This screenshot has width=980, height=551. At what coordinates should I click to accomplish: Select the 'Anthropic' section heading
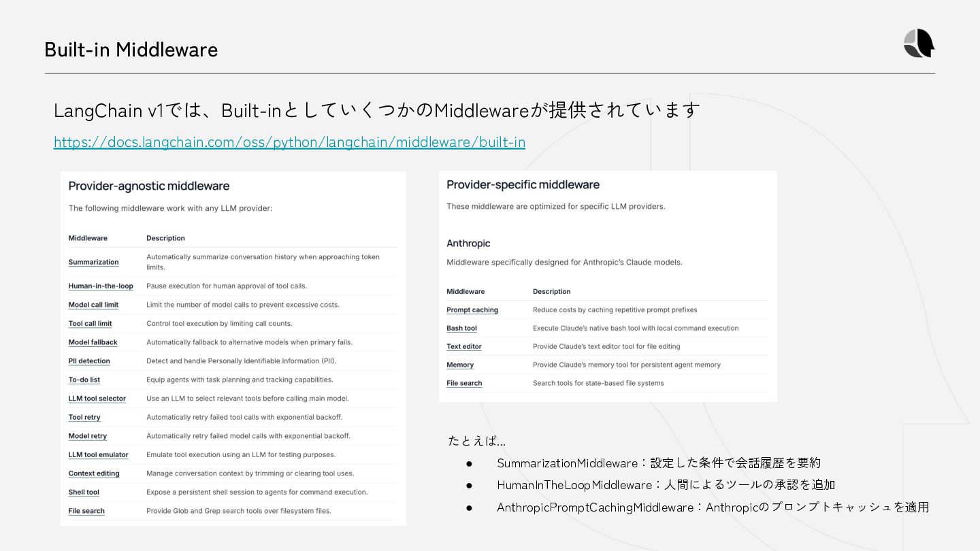tap(468, 243)
